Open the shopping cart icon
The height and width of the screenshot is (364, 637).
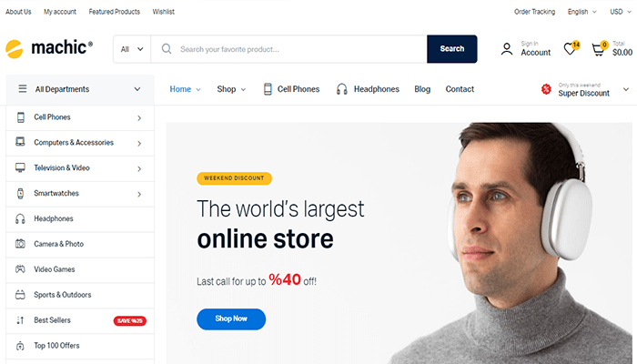click(598, 49)
